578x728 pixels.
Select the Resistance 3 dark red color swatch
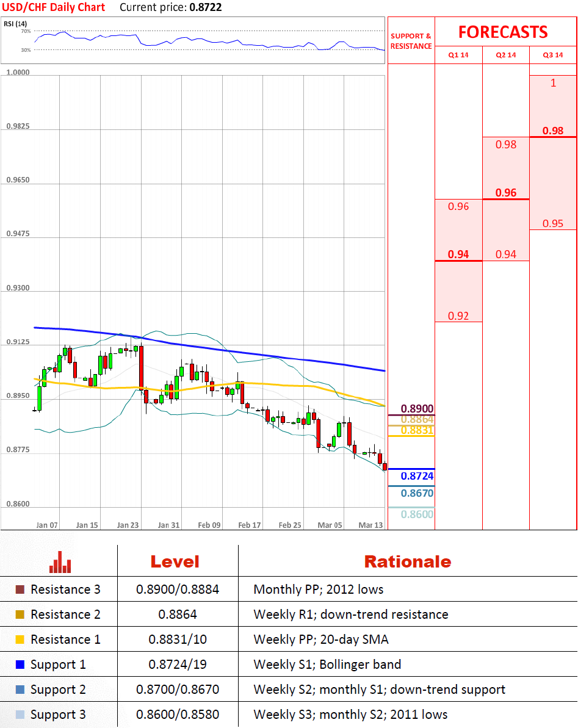click(x=20, y=589)
